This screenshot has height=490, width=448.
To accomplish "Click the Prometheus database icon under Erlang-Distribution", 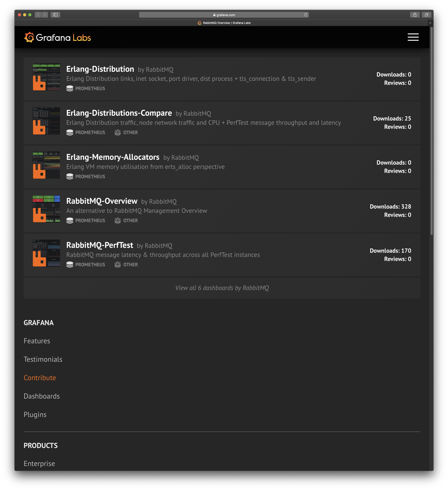I will coord(70,88).
